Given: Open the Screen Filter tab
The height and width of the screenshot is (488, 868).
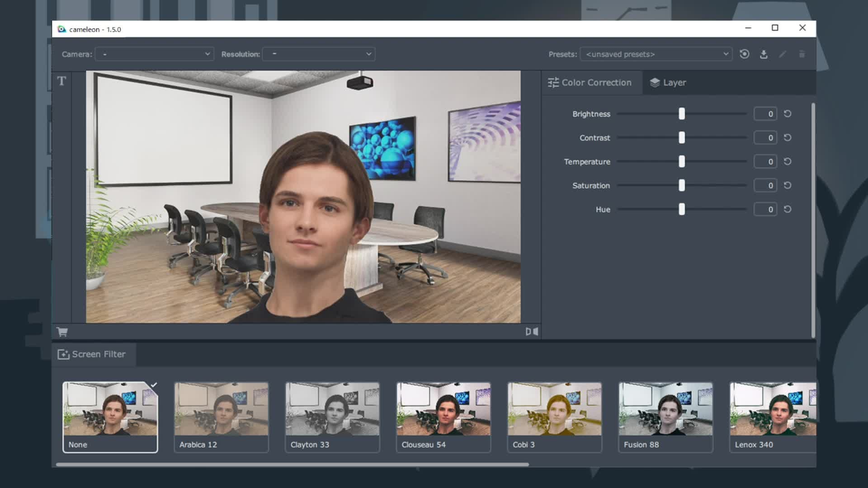Looking at the screenshot, I should pyautogui.click(x=92, y=354).
